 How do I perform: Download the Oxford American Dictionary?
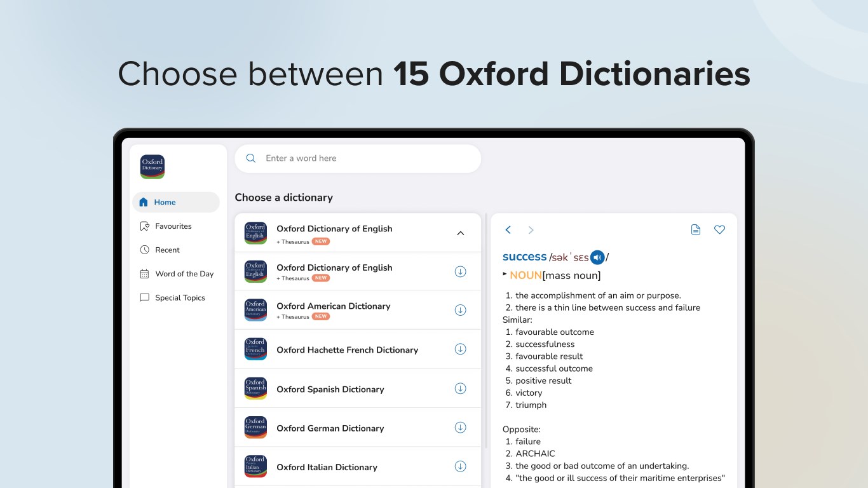460,310
